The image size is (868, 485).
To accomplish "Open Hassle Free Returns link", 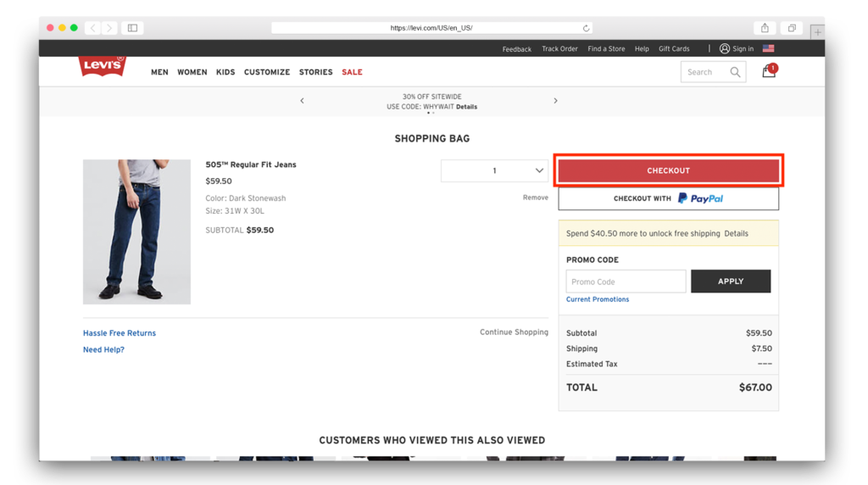I will [x=120, y=333].
